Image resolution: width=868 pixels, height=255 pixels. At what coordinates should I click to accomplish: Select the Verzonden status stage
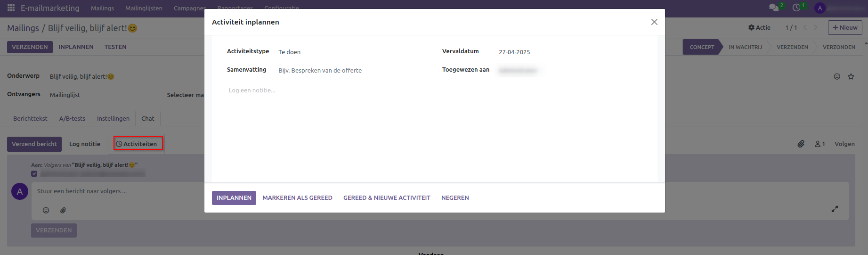click(x=839, y=47)
